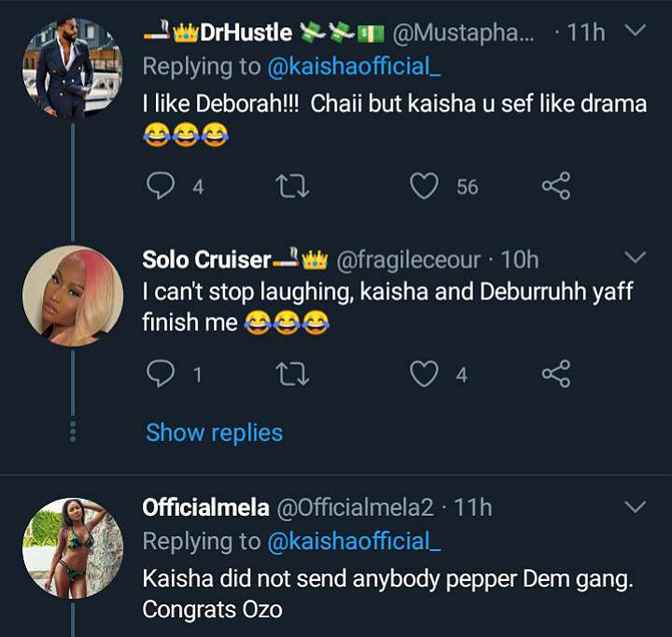
Task: Like Solo Cruiser's tweet with 4 likes
Action: [425, 375]
